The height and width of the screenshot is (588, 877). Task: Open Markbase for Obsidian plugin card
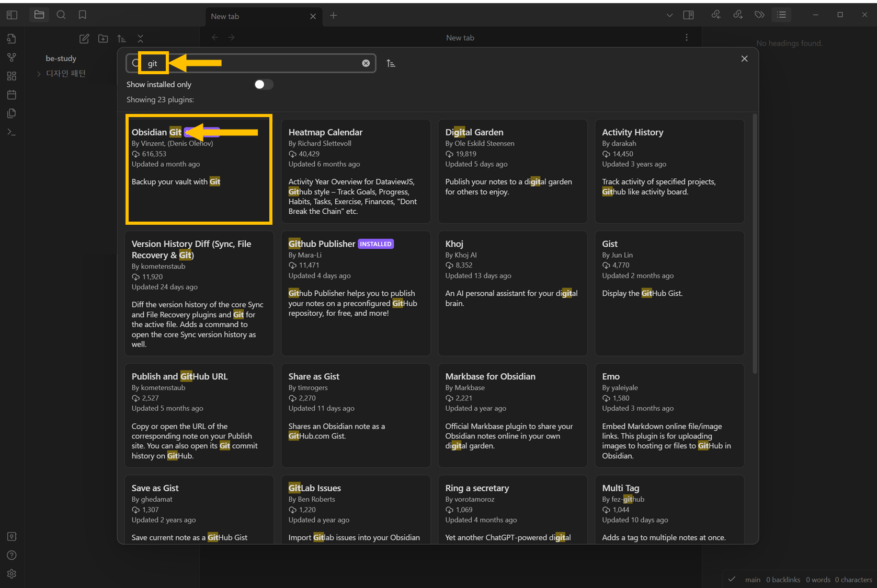coord(512,416)
